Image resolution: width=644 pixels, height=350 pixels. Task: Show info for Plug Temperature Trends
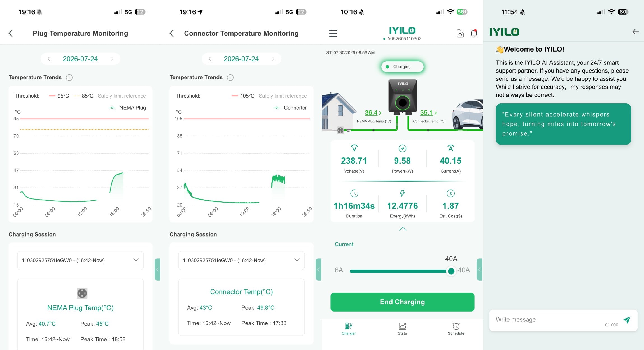coord(69,77)
